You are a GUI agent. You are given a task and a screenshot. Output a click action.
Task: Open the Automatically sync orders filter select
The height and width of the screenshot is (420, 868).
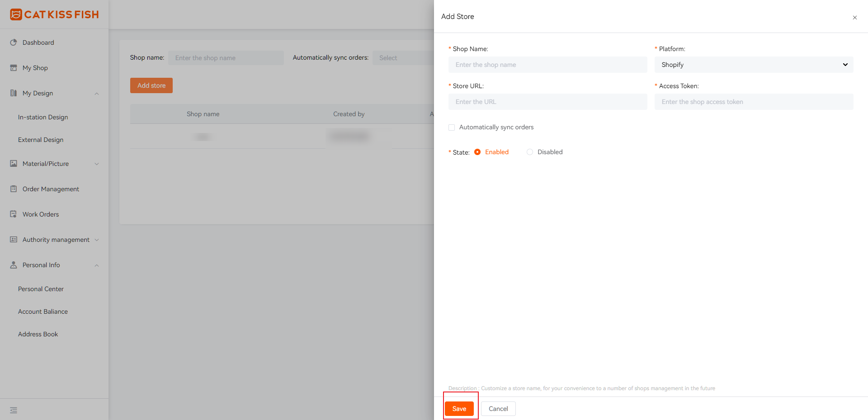[403, 58]
